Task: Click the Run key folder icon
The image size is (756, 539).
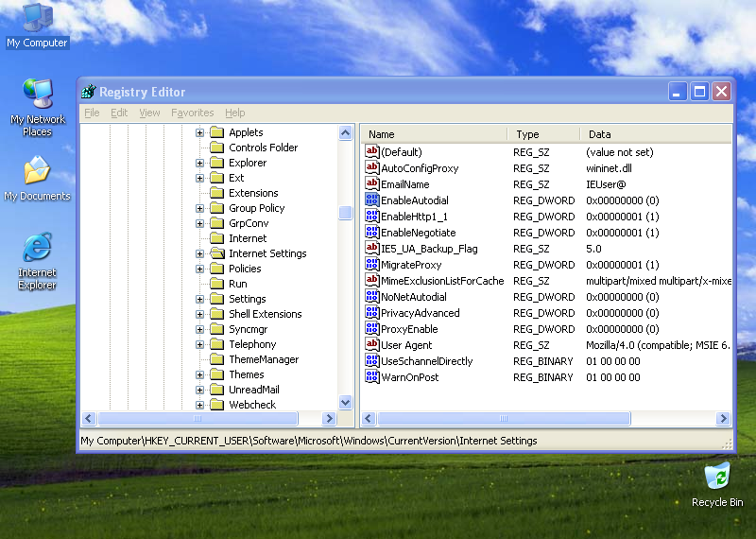Action: 217,284
